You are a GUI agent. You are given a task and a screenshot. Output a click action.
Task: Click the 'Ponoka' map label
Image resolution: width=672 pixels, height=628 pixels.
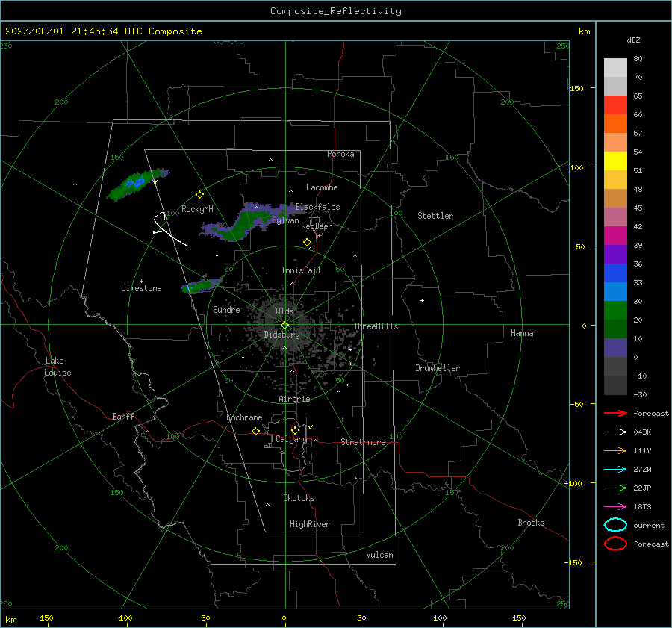[340, 154]
